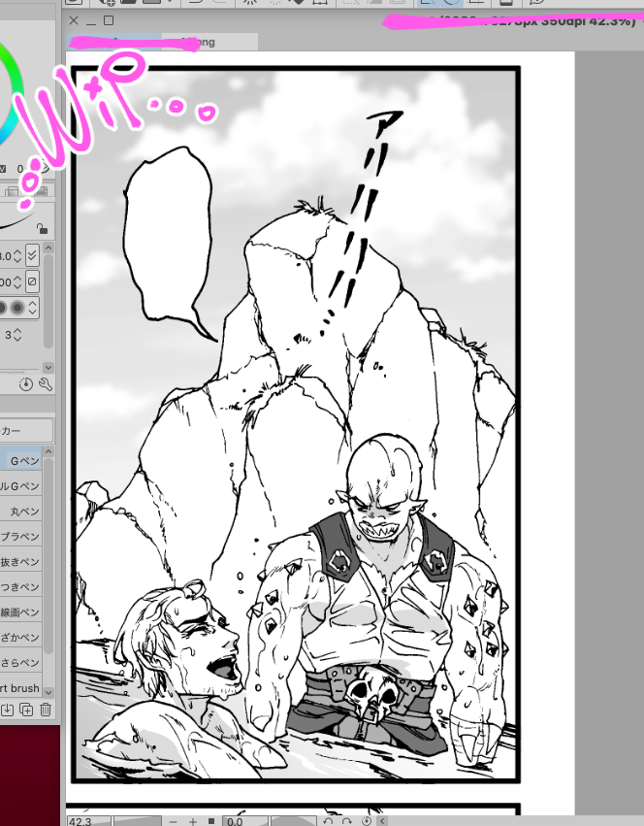The width and height of the screenshot is (644, 826).
Task: Select the brush sub tool at list bottom
Action: [21, 687]
